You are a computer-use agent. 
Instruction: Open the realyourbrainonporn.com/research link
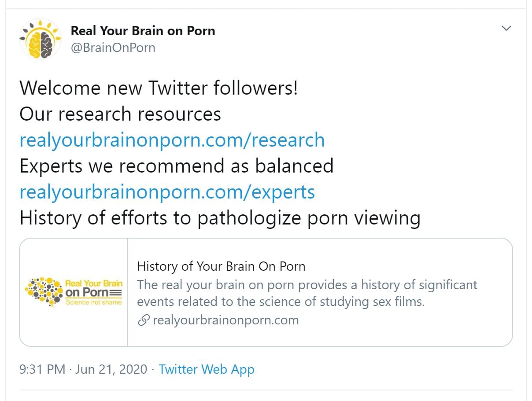(172, 140)
